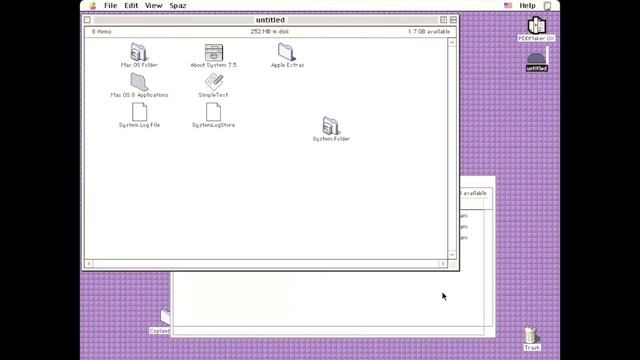Launch the SimpleText application icon
The width and height of the screenshot is (640, 360).
point(214,82)
